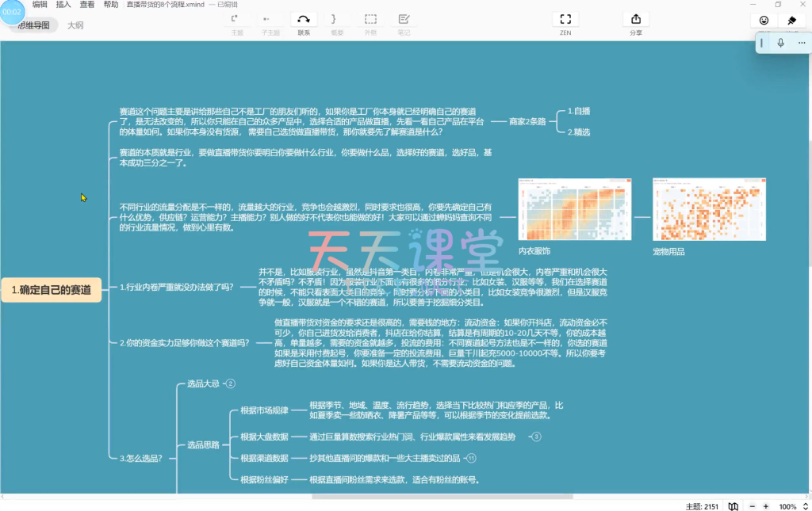Screen dimensions: 812x511
Task: Click the Subtopic (子主题) toolbar icon
Action: (270, 19)
